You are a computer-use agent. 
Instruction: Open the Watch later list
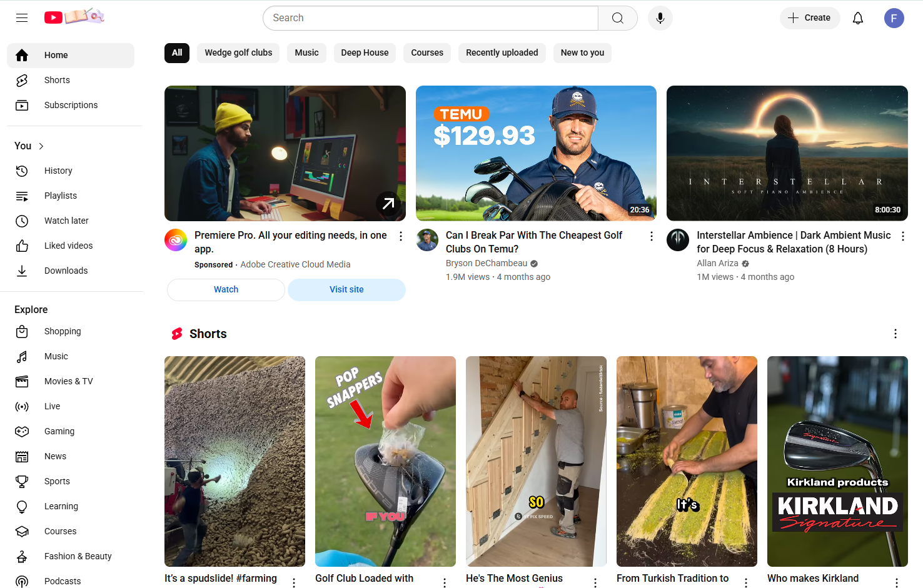[x=71, y=221]
